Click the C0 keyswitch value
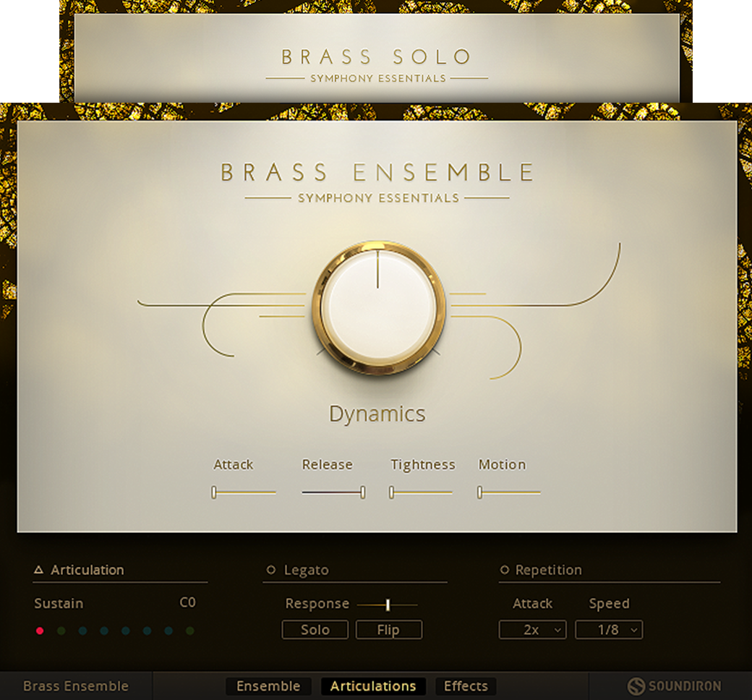 tap(187, 602)
